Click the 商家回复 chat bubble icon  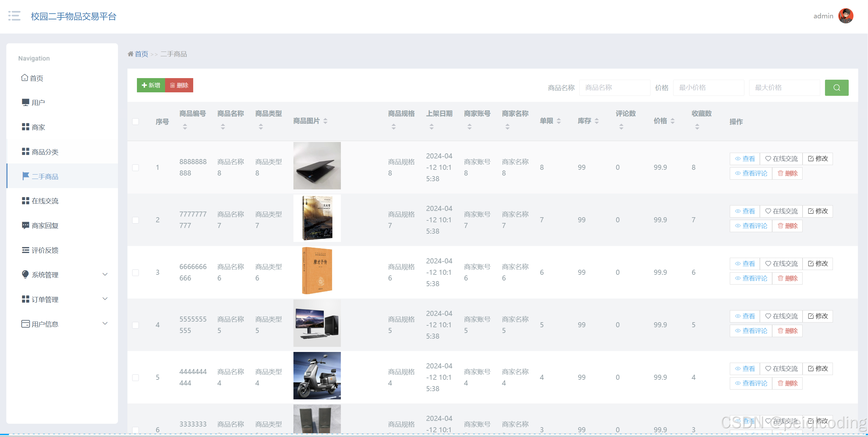[25, 225]
